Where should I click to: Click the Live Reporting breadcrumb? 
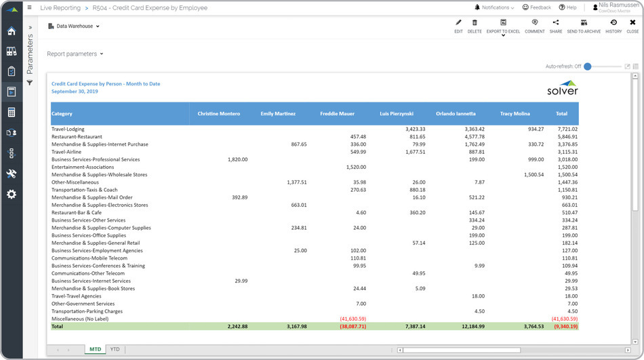[x=60, y=8]
